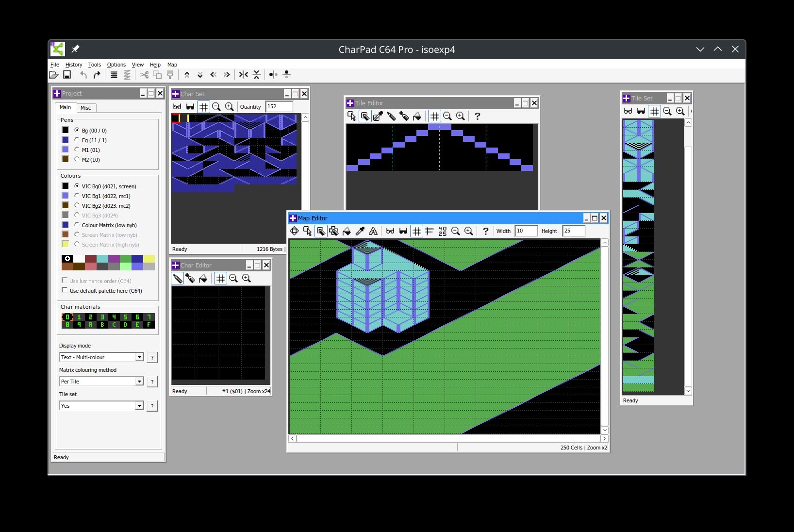The image size is (794, 532).
Task: Click help button beside Matrix colouring method
Action: (152, 382)
